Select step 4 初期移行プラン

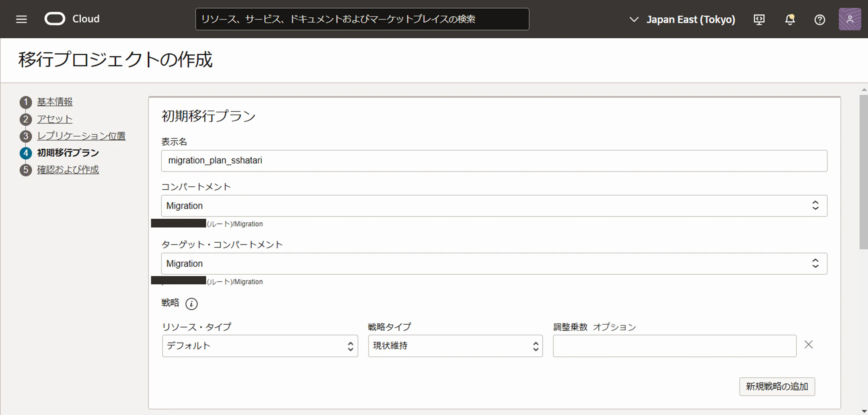(68, 153)
